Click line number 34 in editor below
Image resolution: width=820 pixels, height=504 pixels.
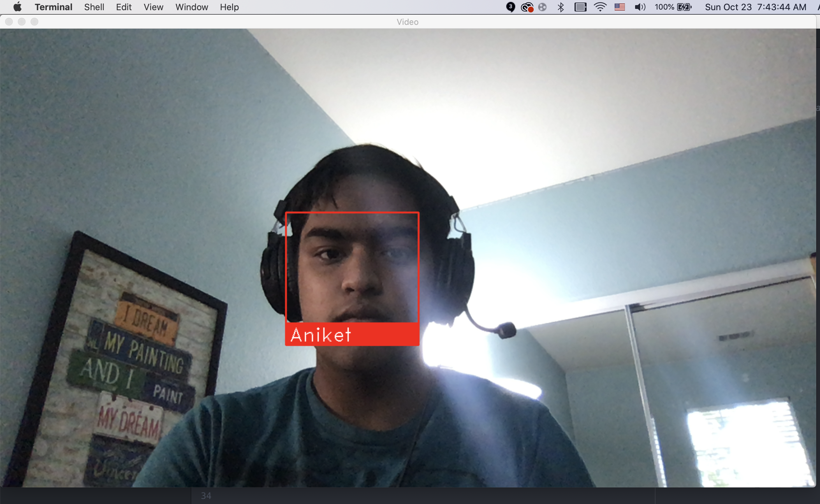click(x=206, y=496)
